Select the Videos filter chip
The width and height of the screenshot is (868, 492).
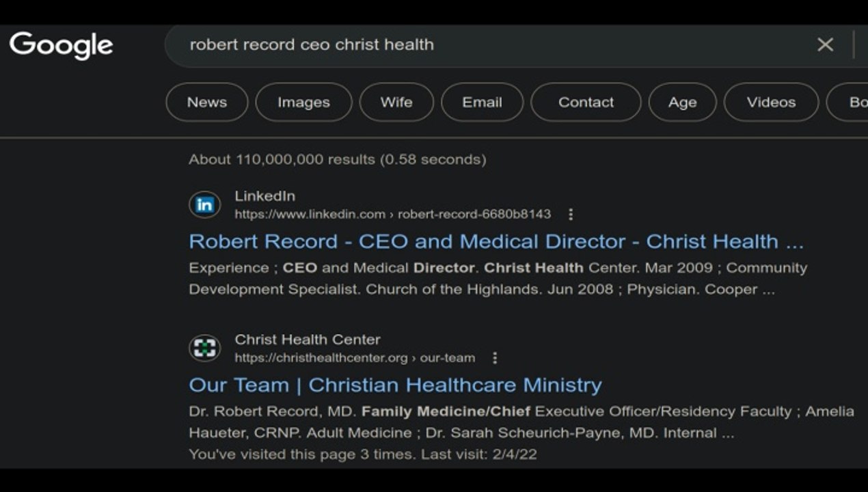tap(771, 102)
